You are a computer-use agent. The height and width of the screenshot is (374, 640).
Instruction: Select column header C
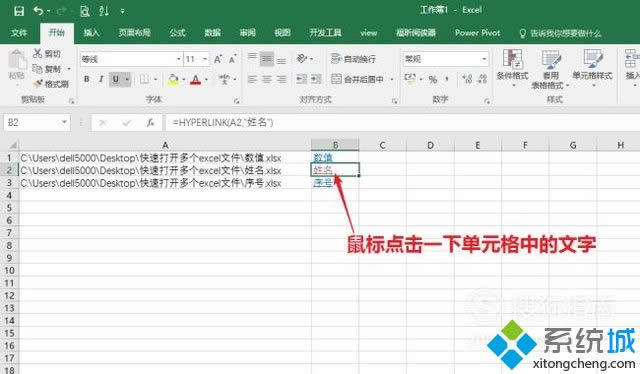[x=382, y=145]
